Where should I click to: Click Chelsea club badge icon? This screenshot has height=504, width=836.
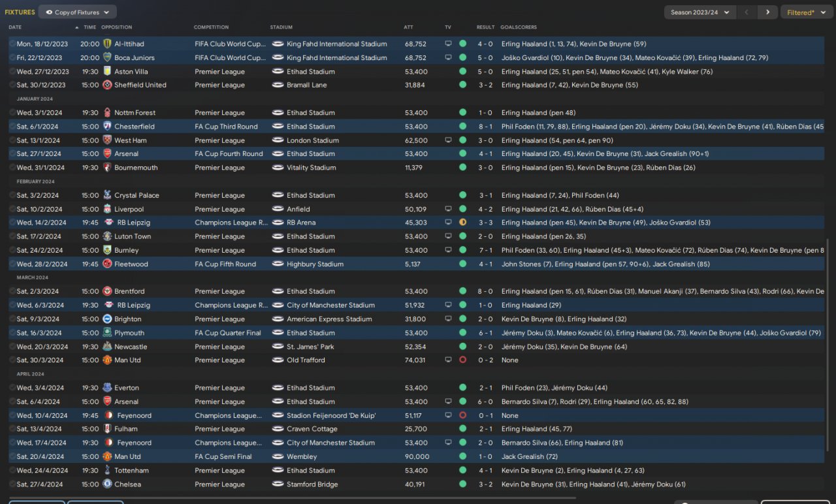pos(107,484)
